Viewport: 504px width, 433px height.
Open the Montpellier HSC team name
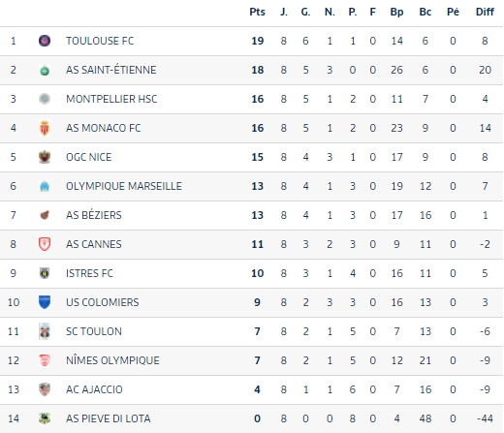pyautogui.click(x=111, y=99)
